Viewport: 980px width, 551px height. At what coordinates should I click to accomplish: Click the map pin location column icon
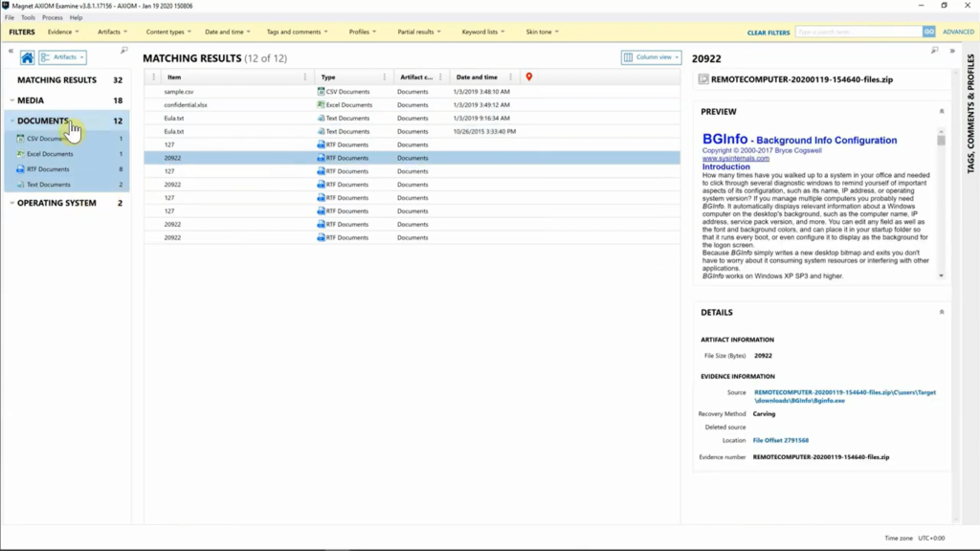pos(528,77)
